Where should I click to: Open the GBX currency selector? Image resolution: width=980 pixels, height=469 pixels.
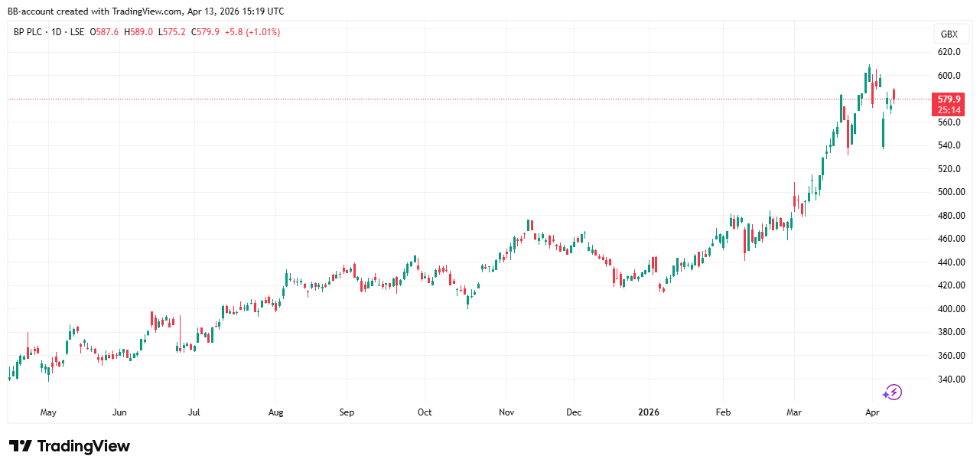[x=949, y=34]
